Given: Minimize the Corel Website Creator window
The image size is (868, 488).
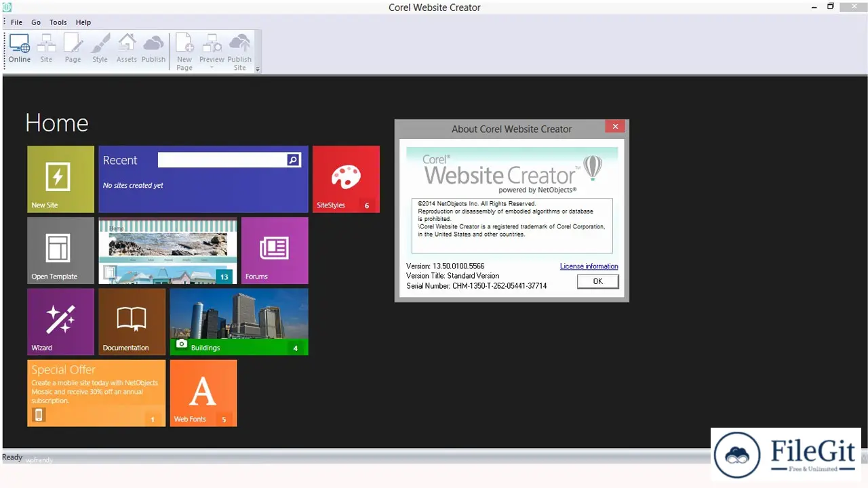Looking at the screenshot, I should click(x=814, y=7).
